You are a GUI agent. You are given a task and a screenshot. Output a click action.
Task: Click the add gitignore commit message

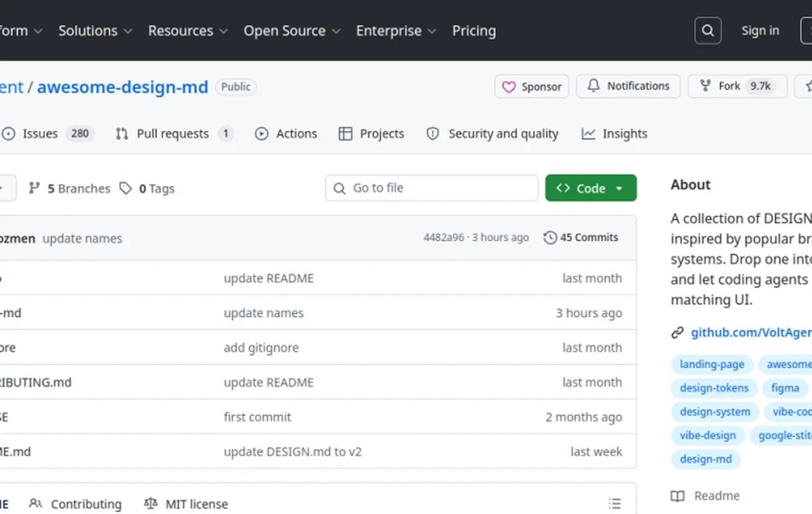pos(261,348)
